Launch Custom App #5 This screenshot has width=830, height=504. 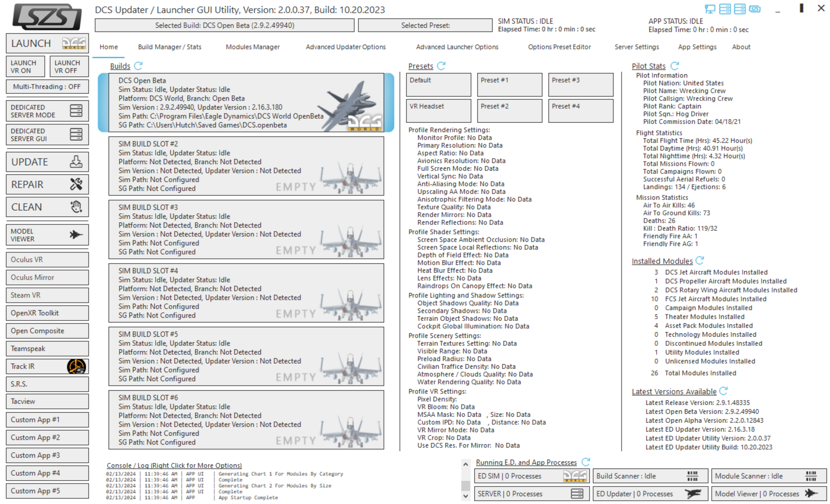click(47, 491)
